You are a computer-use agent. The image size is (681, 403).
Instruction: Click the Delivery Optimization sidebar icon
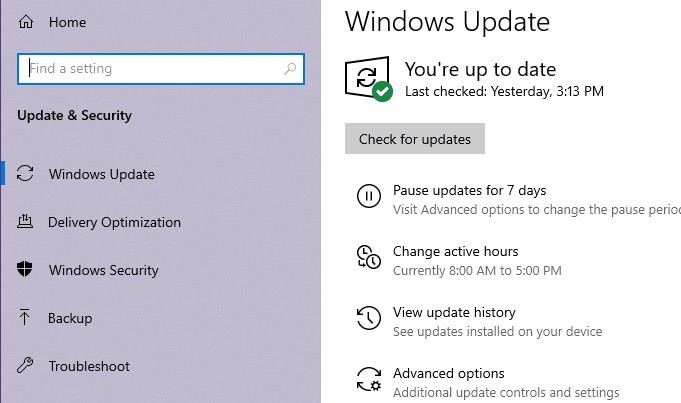pos(26,222)
